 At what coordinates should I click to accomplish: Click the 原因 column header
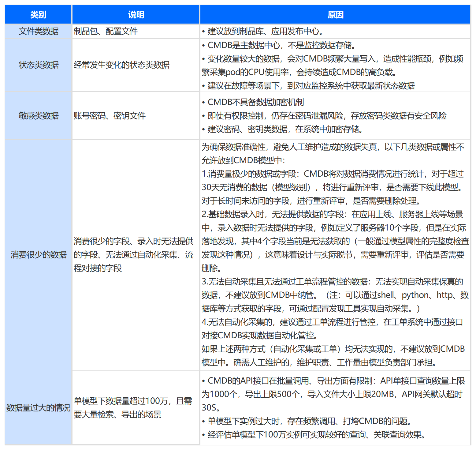coord(335,14)
